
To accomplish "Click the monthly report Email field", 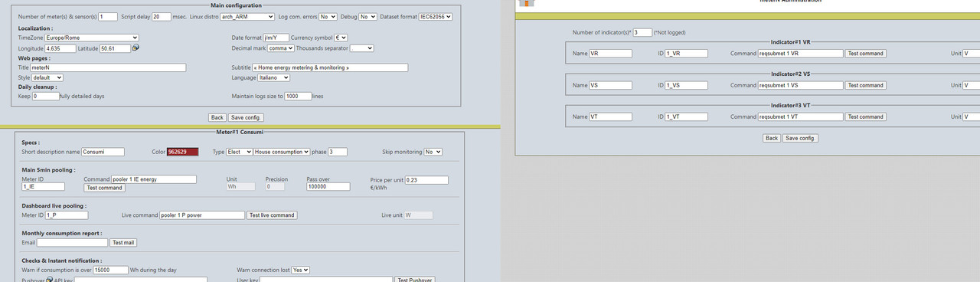I will tap(72, 242).
